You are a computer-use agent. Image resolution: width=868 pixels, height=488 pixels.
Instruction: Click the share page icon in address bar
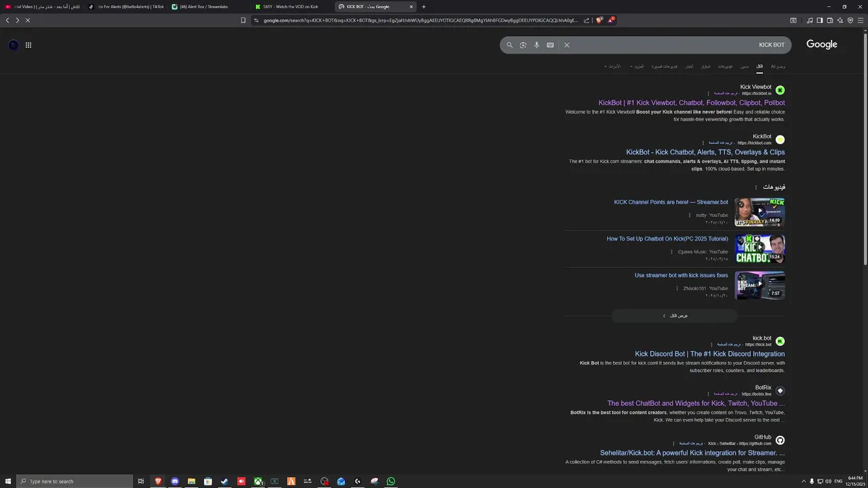pos(587,20)
